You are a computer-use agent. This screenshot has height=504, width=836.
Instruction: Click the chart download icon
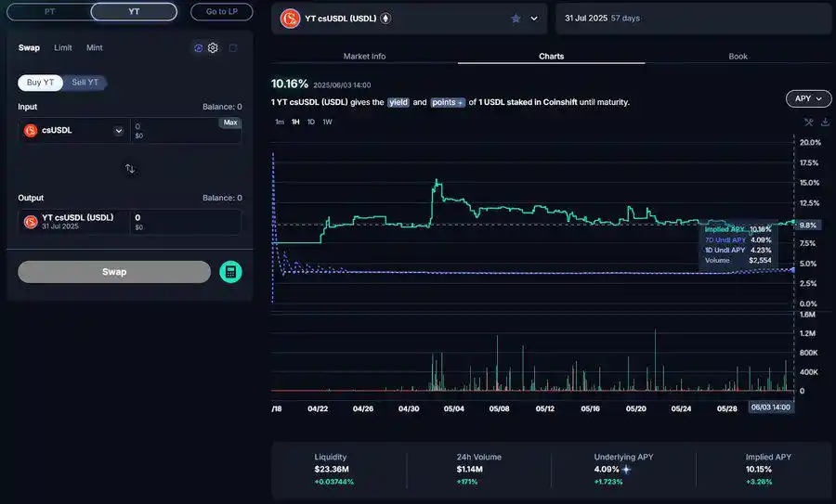[825, 122]
